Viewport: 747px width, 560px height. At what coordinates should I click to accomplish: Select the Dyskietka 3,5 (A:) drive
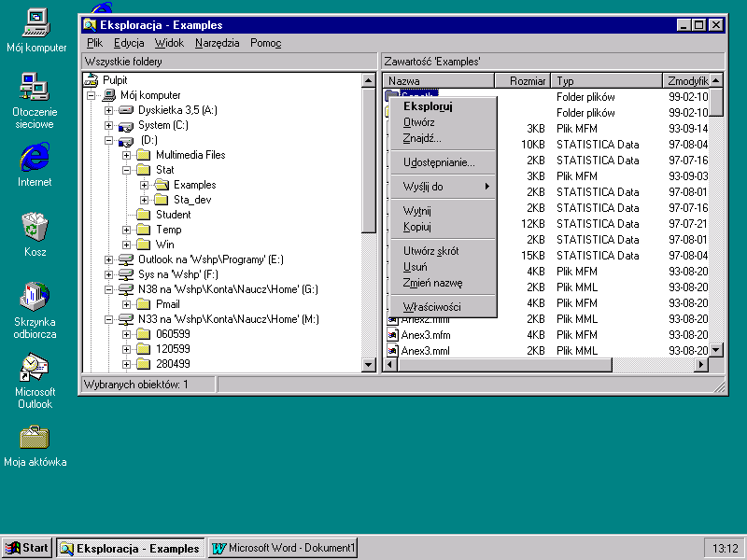pyautogui.click(x=176, y=110)
